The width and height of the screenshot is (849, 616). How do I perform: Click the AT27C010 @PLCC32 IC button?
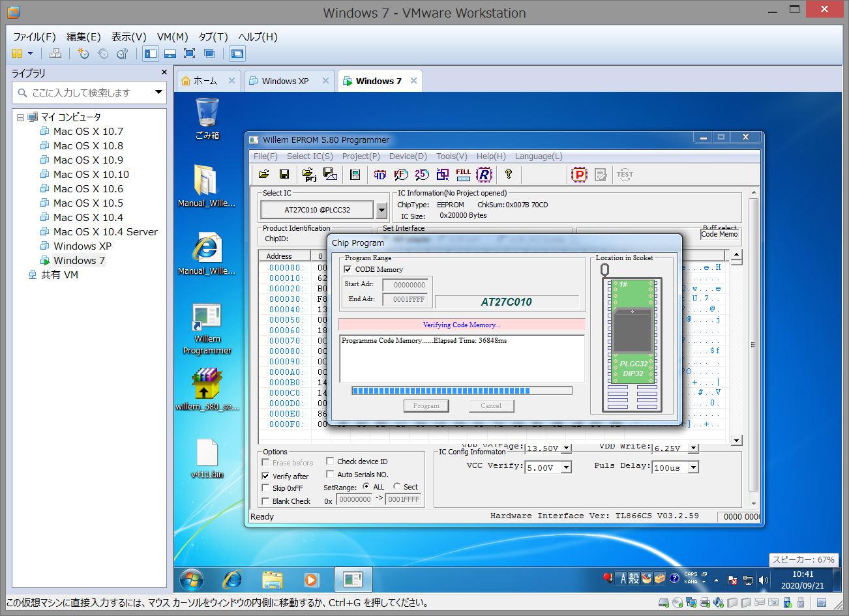click(x=318, y=210)
